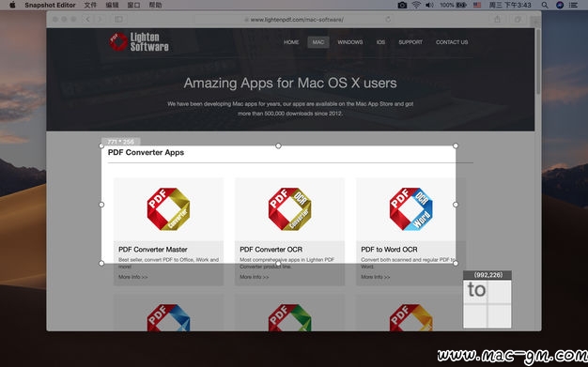
Task: Reload the page in Safari
Action: click(388, 19)
